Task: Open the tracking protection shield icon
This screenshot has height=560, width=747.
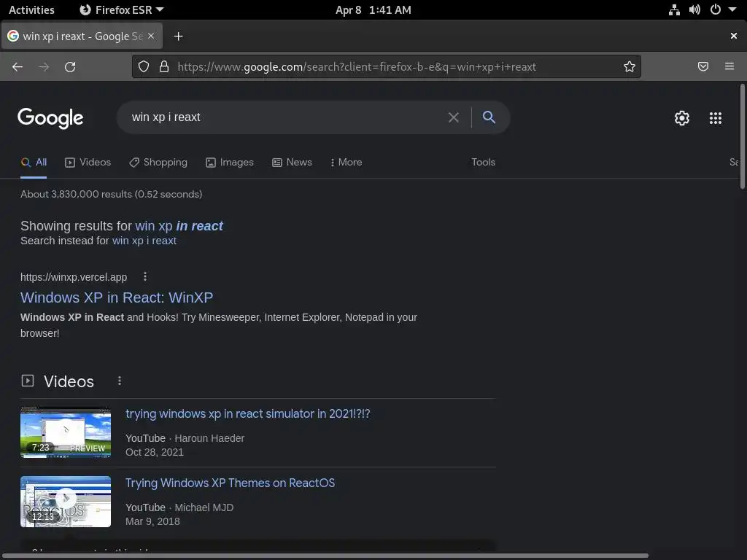Action: tap(144, 66)
